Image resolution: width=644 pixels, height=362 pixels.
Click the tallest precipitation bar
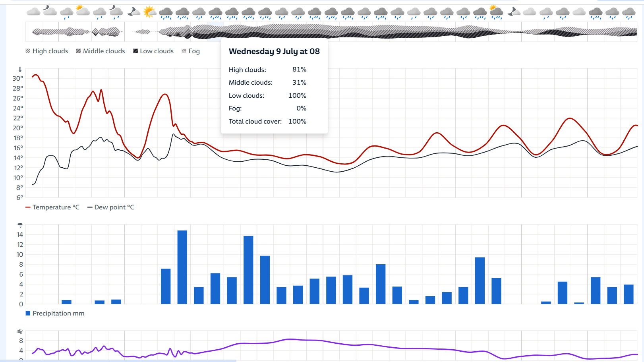tap(182, 267)
